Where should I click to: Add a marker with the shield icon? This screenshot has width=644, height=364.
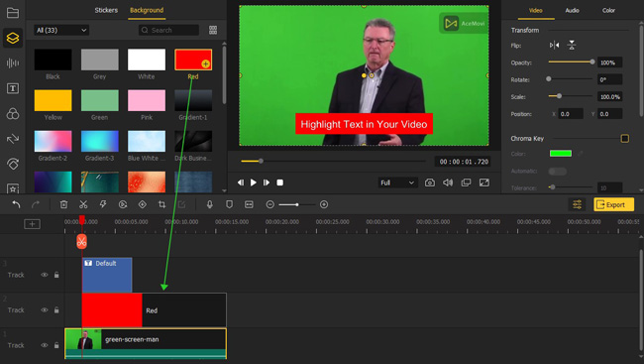click(x=229, y=204)
